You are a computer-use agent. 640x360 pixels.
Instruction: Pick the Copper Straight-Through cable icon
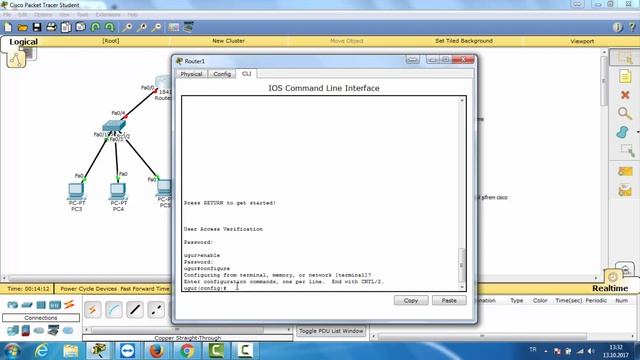pos(135,310)
